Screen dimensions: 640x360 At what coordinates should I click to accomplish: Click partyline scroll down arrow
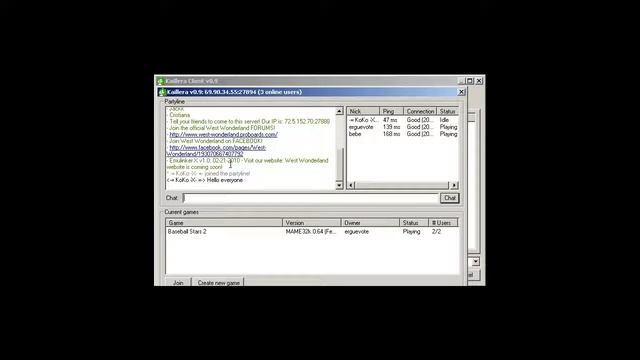[339, 185]
